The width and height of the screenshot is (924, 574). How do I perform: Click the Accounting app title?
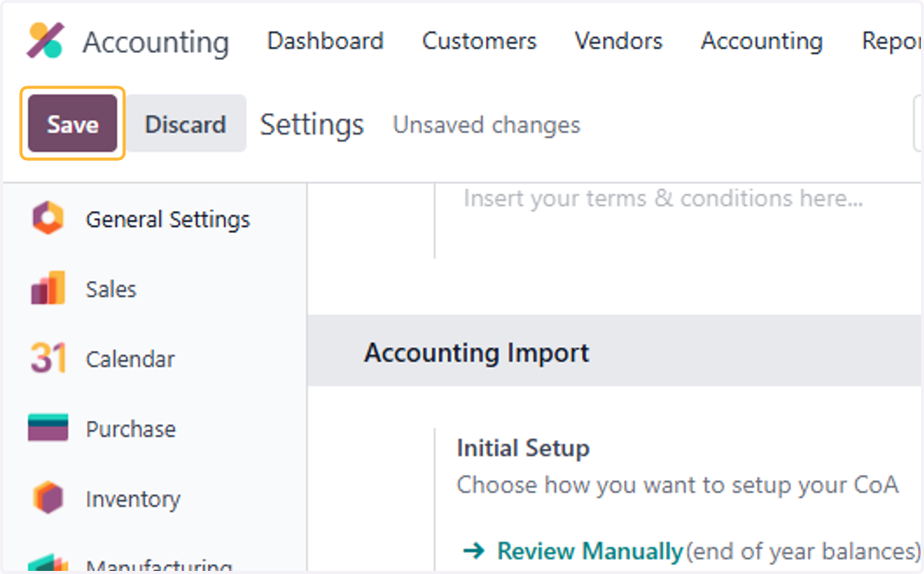156,42
